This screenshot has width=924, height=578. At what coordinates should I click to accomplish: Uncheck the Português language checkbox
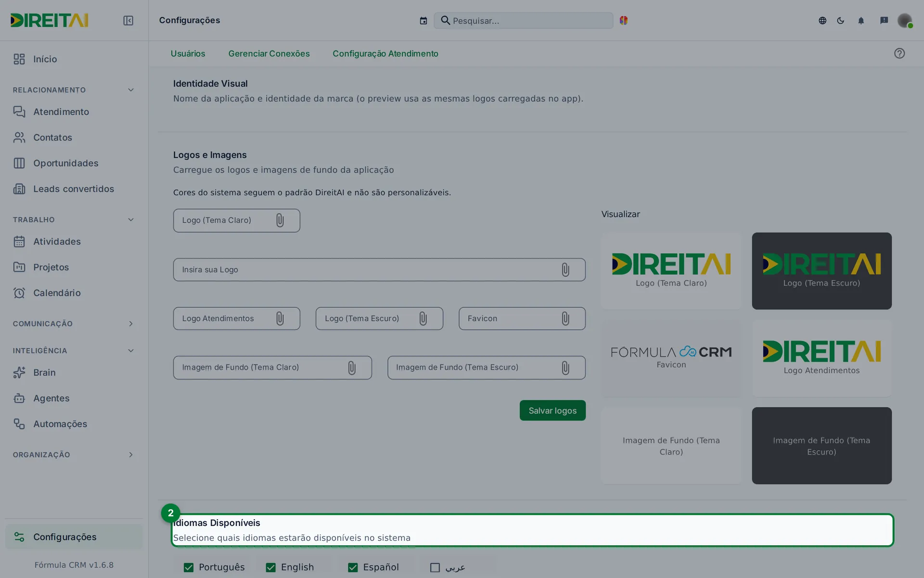click(189, 567)
